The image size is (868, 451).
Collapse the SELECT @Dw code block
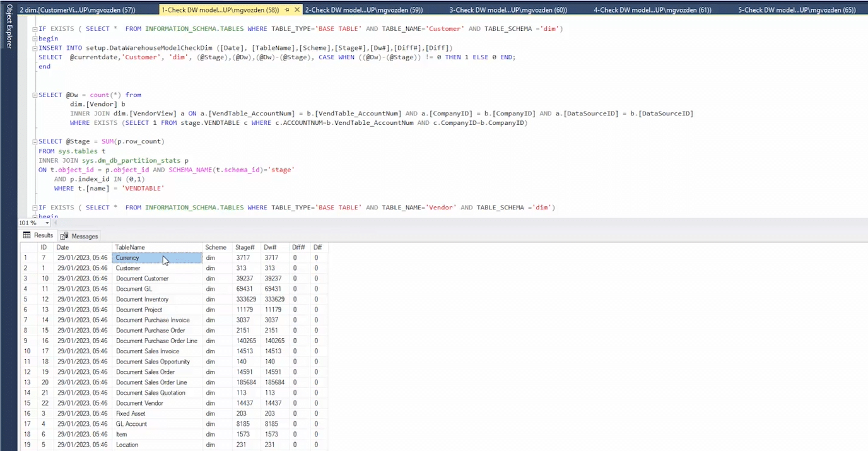(34, 95)
